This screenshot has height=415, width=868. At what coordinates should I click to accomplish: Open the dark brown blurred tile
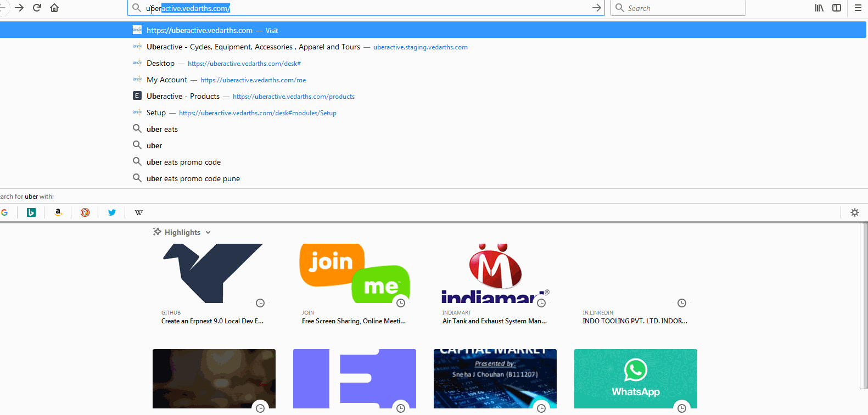pyautogui.click(x=214, y=379)
